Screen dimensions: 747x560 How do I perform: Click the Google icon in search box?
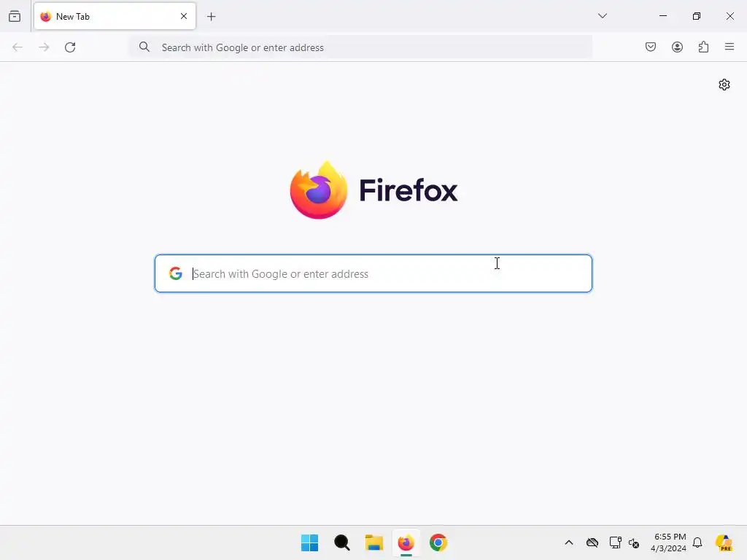pos(176,273)
